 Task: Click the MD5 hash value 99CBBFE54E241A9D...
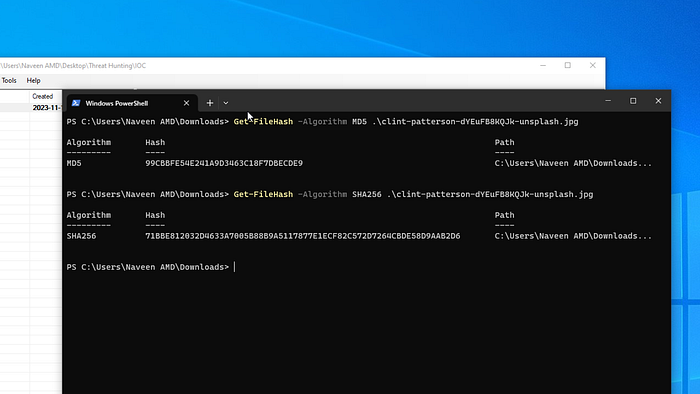pyautogui.click(x=224, y=163)
